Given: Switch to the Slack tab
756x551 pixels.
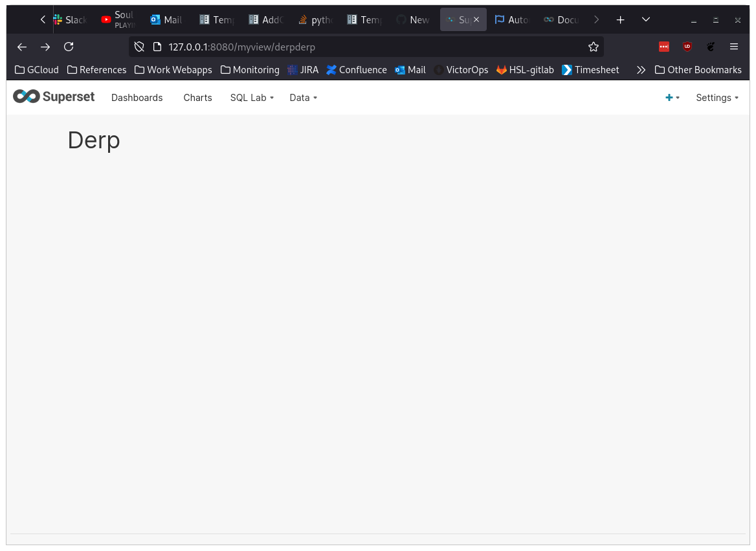Looking at the screenshot, I should point(71,20).
